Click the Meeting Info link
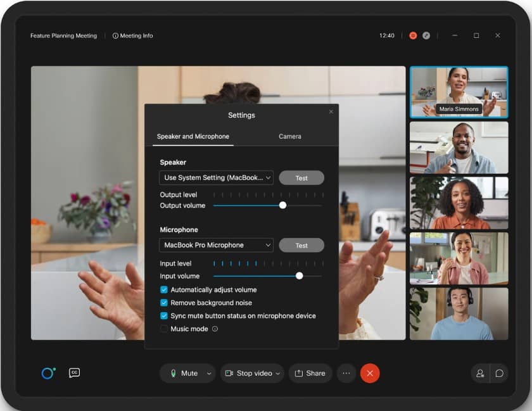Viewport: 532px width, 411px height. (132, 35)
